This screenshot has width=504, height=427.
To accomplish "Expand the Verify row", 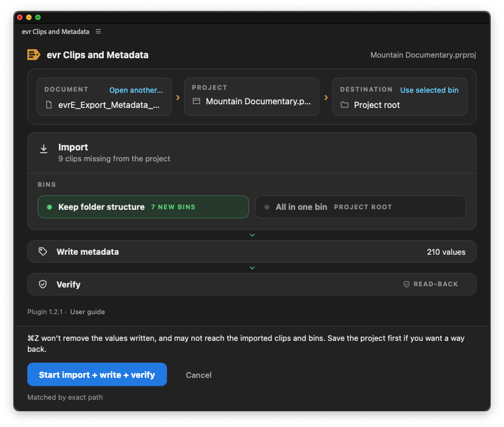I will [251, 284].
